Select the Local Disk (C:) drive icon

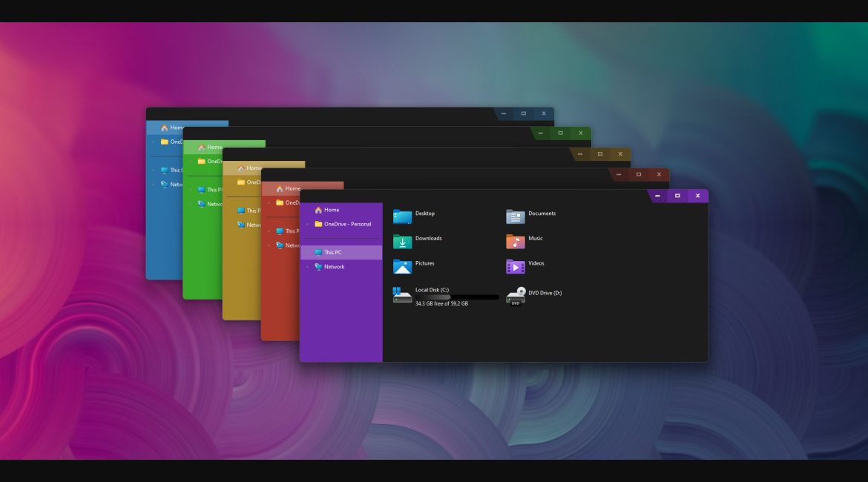click(402, 295)
